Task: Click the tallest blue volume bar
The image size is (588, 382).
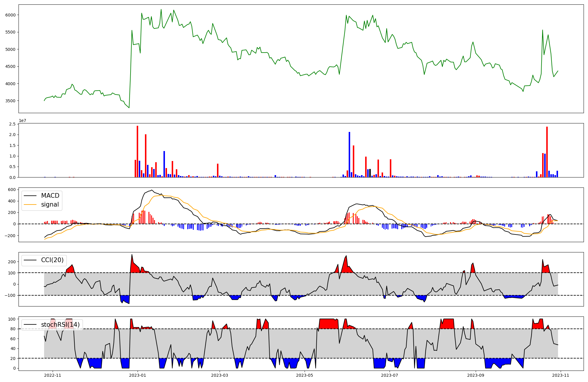Action: click(x=349, y=154)
